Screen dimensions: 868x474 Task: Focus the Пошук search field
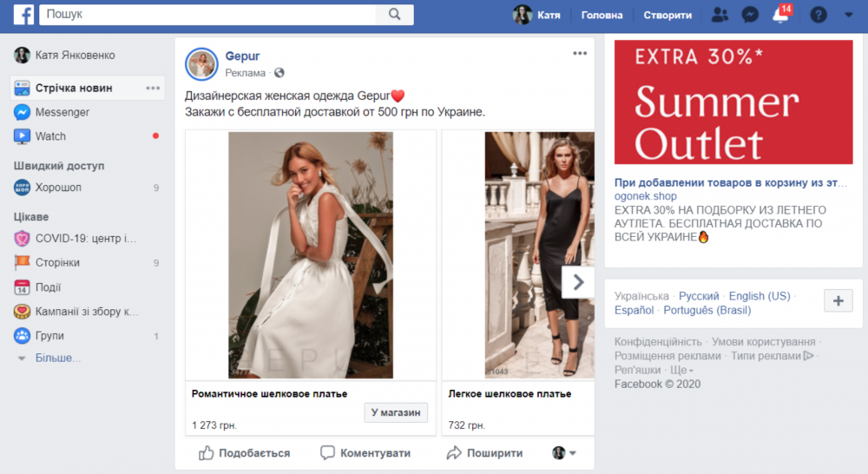click(x=207, y=15)
